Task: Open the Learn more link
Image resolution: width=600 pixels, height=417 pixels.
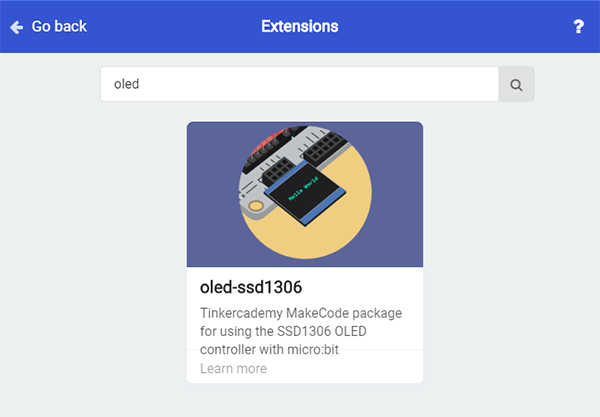Action: 233,368
